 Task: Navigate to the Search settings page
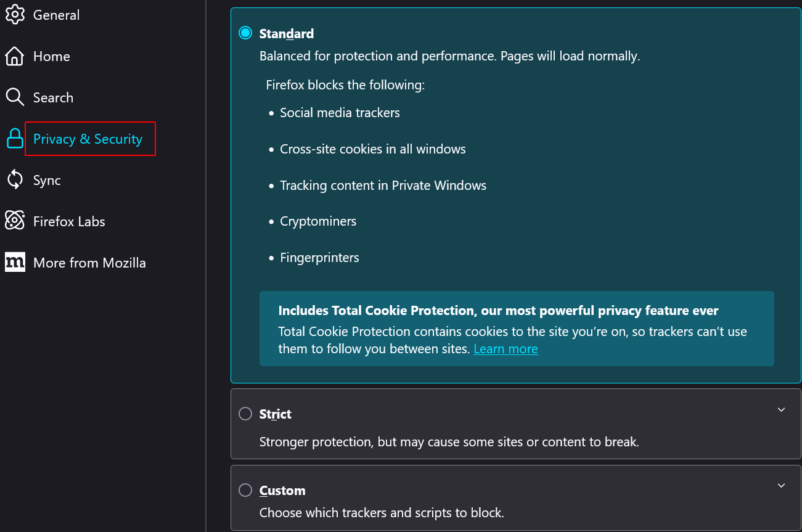53,97
